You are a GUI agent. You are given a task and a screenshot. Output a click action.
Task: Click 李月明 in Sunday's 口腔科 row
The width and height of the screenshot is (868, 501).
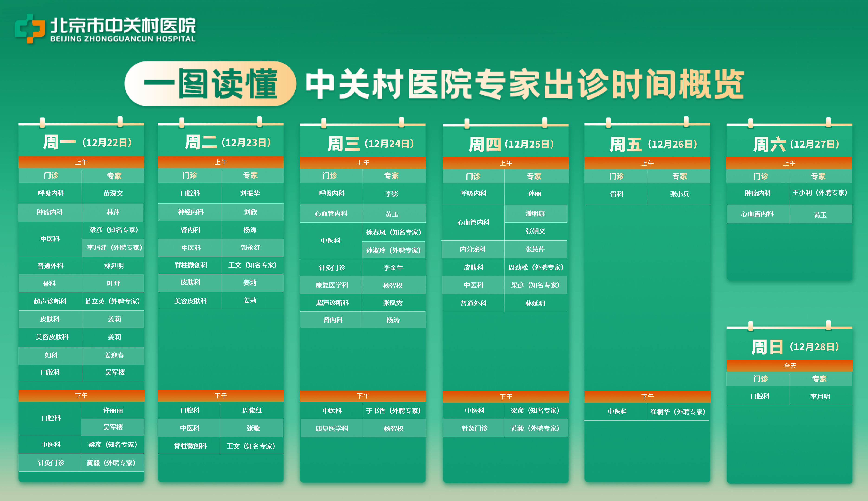click(820, 396)
